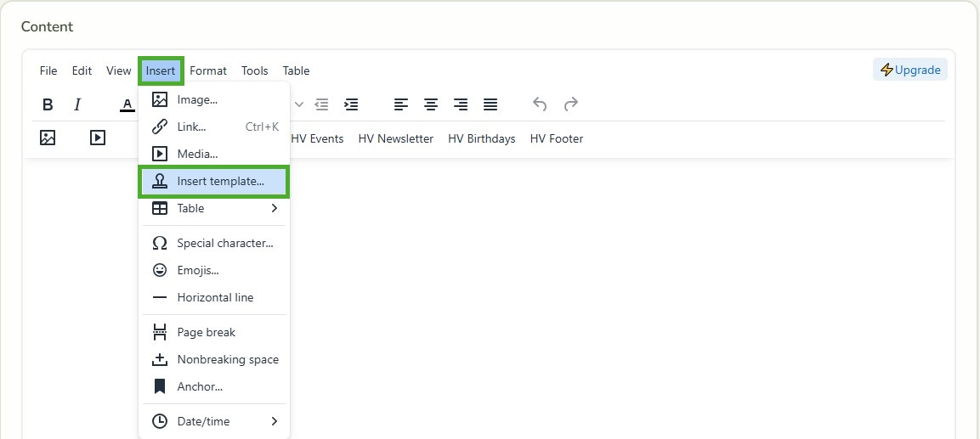
Task: Open the File menu
Action: 48,70
